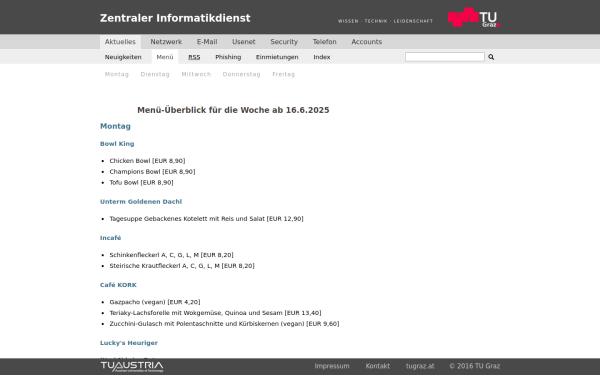
Task: Click the Bowl King restaurant heading
Action: tap(117, 144)
